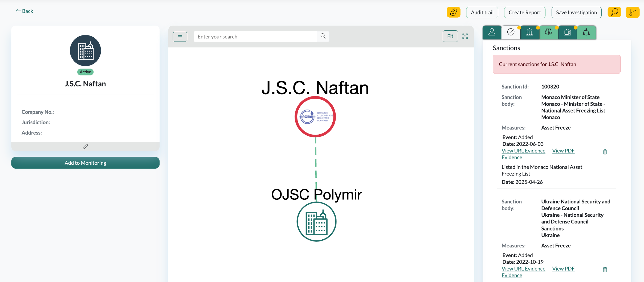Open View URL Evidence for Monaco sanction

pos(523,151)
